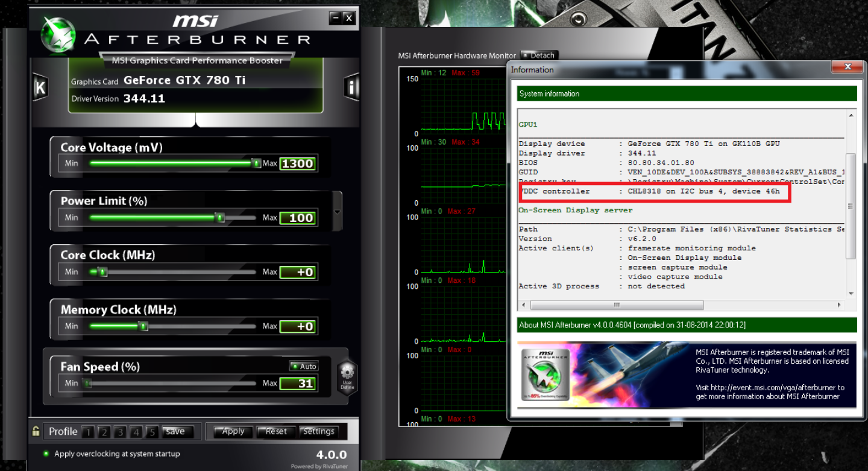Close the Information dialog
The height and width of the screenshot is (471, 868).
tap(848, 66)
